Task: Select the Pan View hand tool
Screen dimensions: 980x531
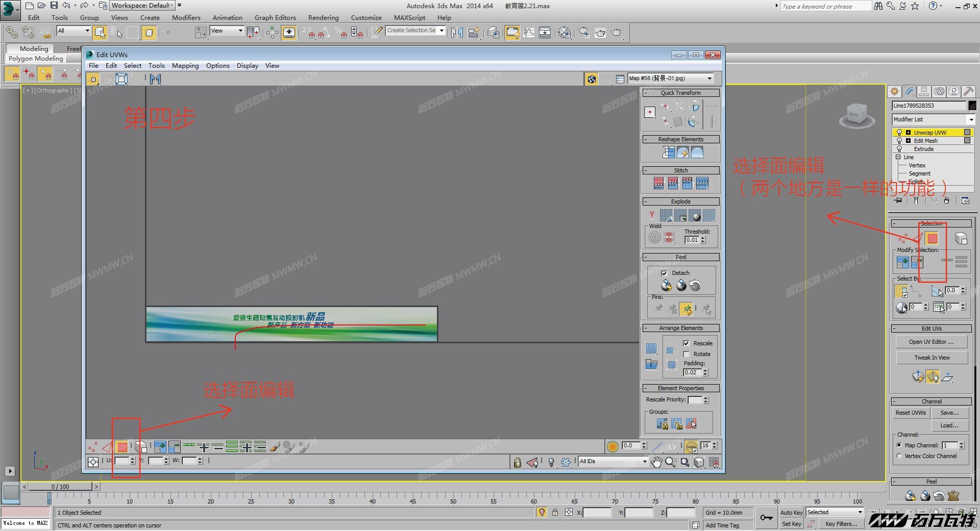Action: (656, 462)
